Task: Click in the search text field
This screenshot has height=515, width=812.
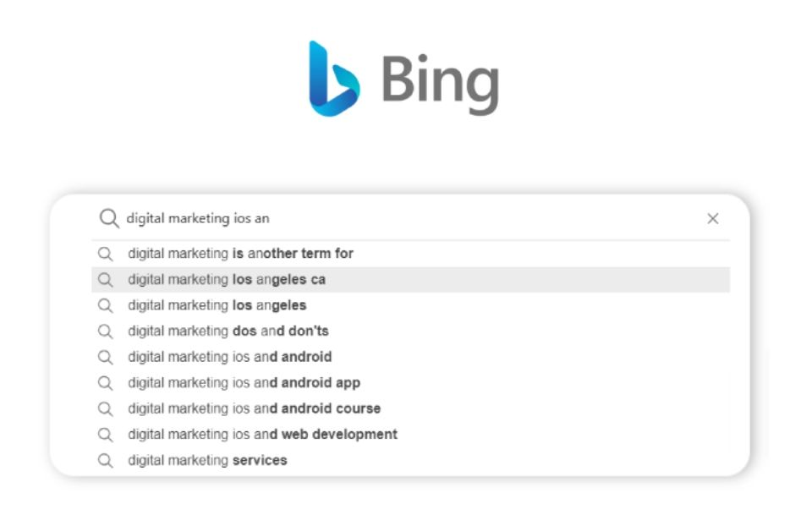Action: 406,219
